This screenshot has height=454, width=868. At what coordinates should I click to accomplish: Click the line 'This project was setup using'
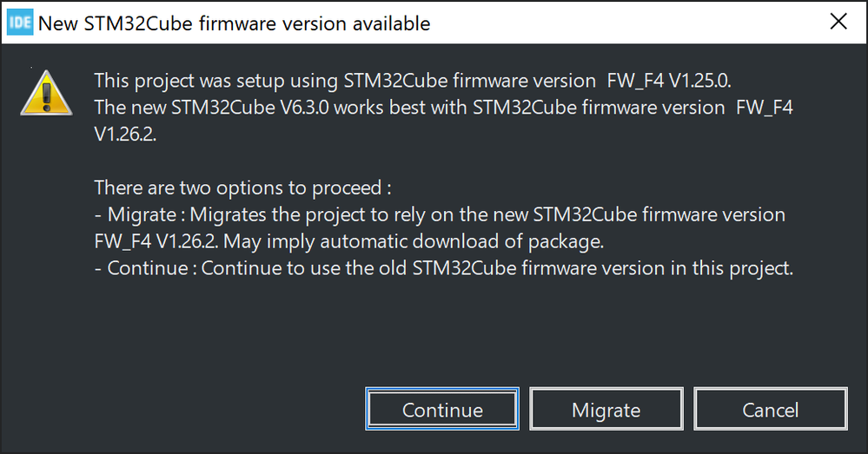tap(216, 81)
